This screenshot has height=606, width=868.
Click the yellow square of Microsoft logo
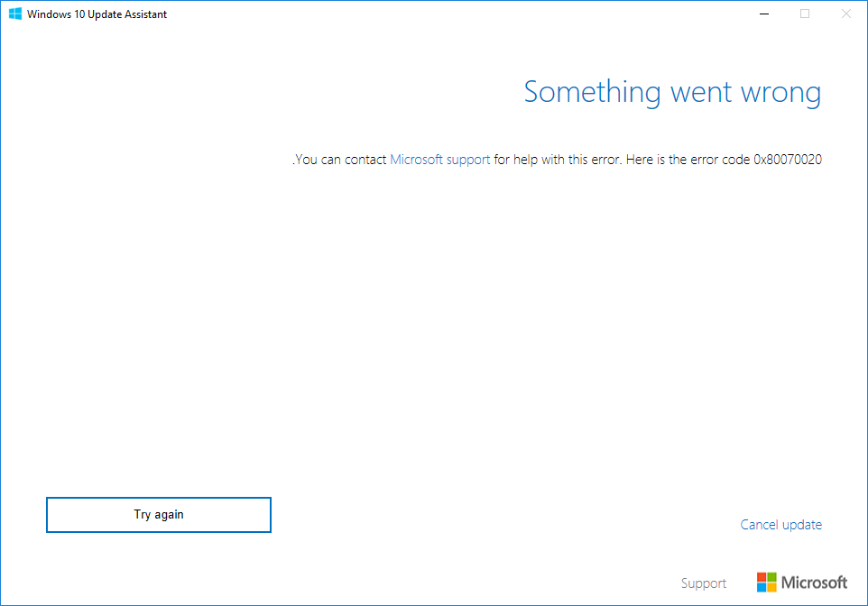(772, 588)
